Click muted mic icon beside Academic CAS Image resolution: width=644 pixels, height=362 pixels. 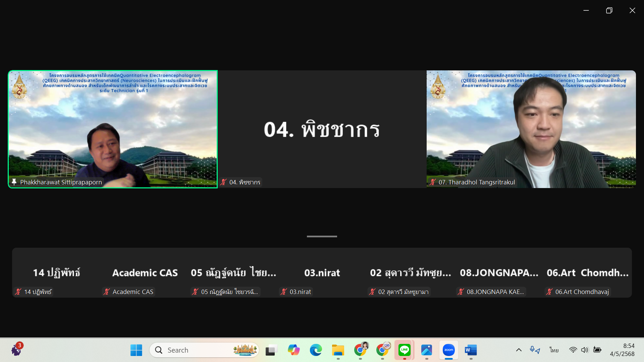(107, 292)
